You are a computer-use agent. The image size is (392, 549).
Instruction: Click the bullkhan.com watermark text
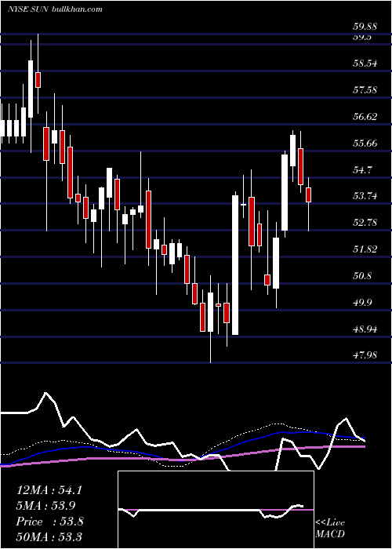coord(77,9)
